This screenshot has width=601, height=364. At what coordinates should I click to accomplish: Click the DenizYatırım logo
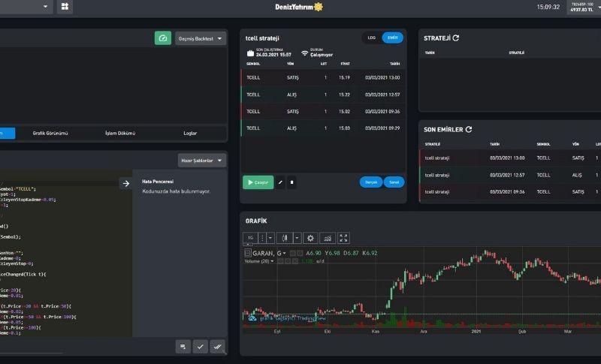tap(299, 7)
